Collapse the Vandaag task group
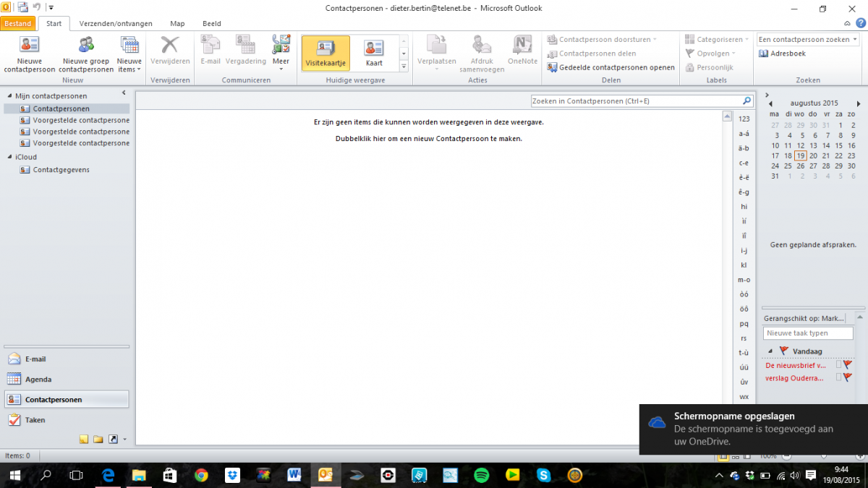The height and width of the screenshot is (488, 868). pyautogui.click(x=770, y=351)
